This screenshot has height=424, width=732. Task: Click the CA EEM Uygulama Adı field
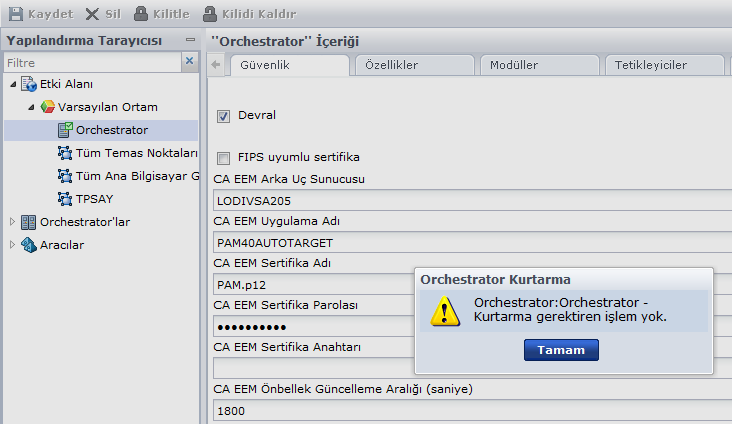pos(472,243)
